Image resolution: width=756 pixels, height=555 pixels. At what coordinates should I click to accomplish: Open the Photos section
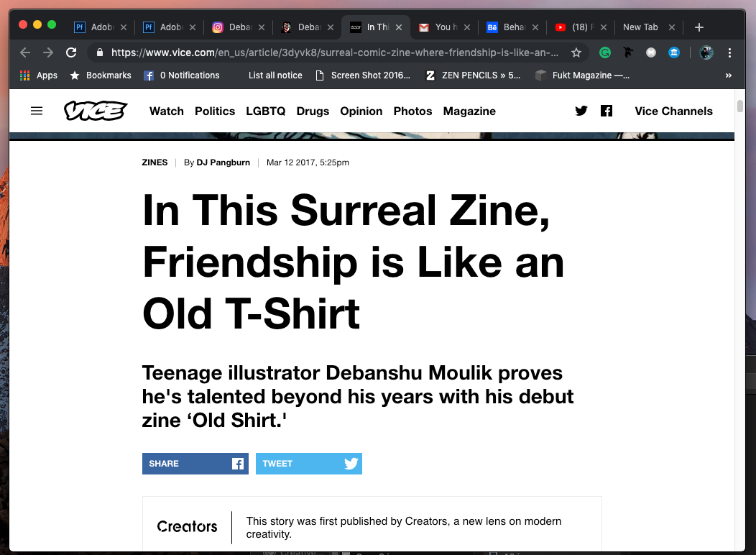coord(412,111)
